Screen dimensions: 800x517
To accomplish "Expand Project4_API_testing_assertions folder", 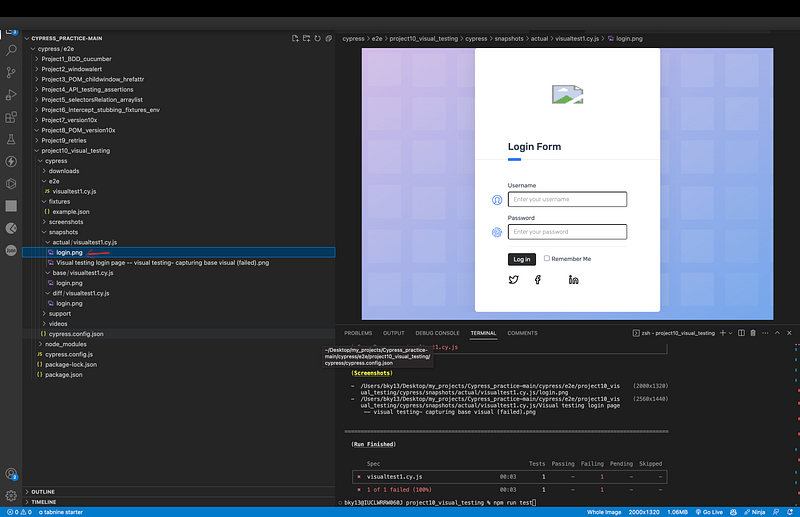I will coord(87,89).
